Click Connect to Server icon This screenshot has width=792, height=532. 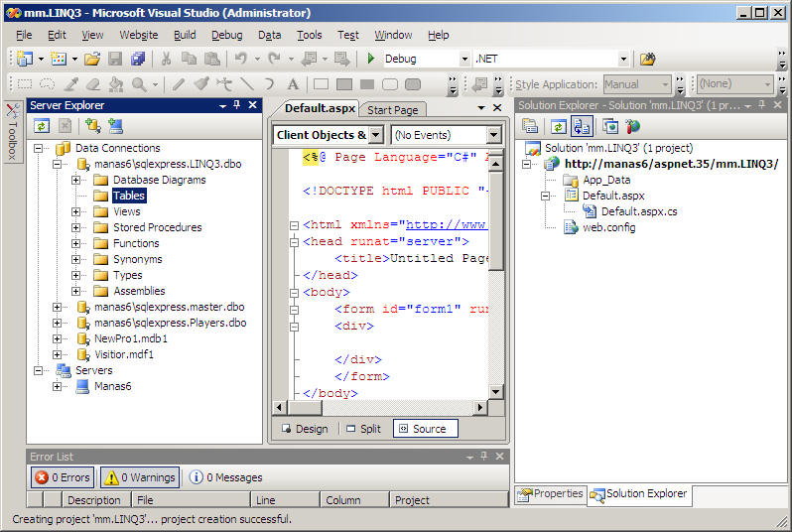click(116, 126)
